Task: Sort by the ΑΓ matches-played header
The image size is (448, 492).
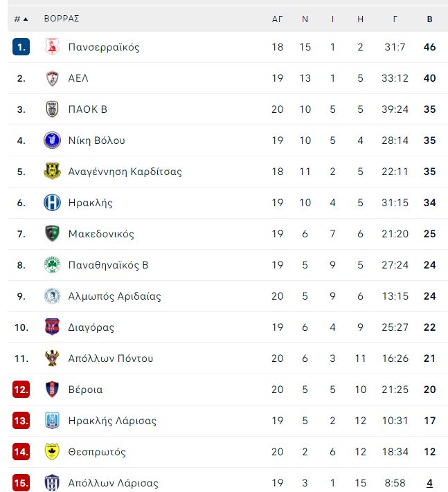Action: pyautogui.click(x=277, y=19)
